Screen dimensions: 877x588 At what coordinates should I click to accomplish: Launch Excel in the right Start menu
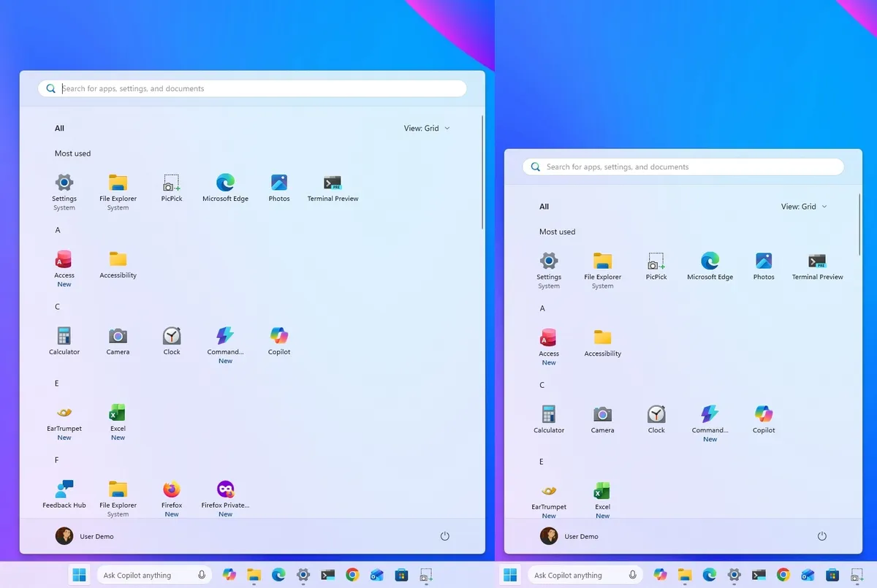coord(602,500)
